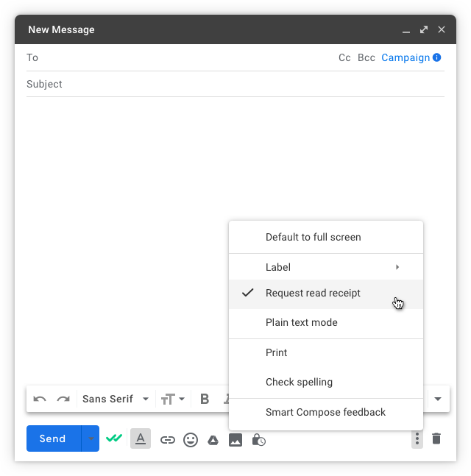Click the redo arrow in formatting toolbar

(63, 399)
